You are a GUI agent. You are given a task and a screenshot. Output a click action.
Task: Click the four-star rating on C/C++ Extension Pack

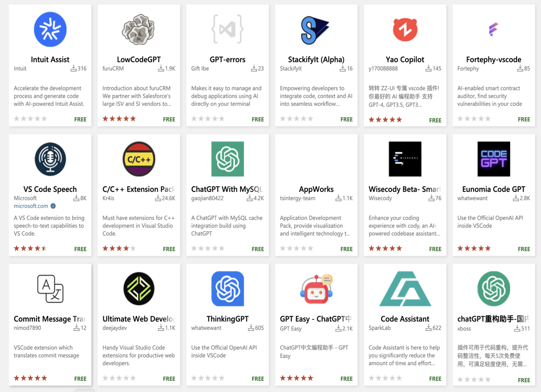(119, 248)
